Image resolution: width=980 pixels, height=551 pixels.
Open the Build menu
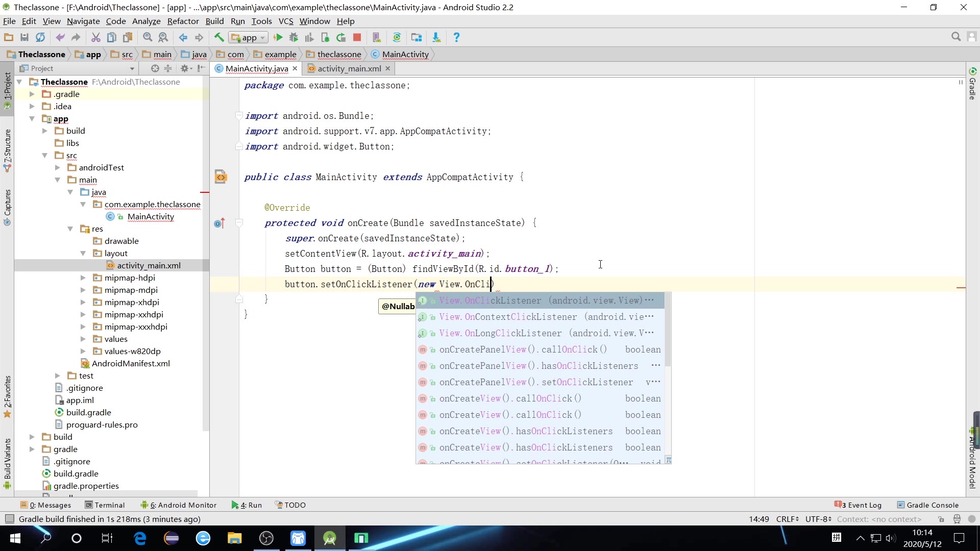coord(214,21)
